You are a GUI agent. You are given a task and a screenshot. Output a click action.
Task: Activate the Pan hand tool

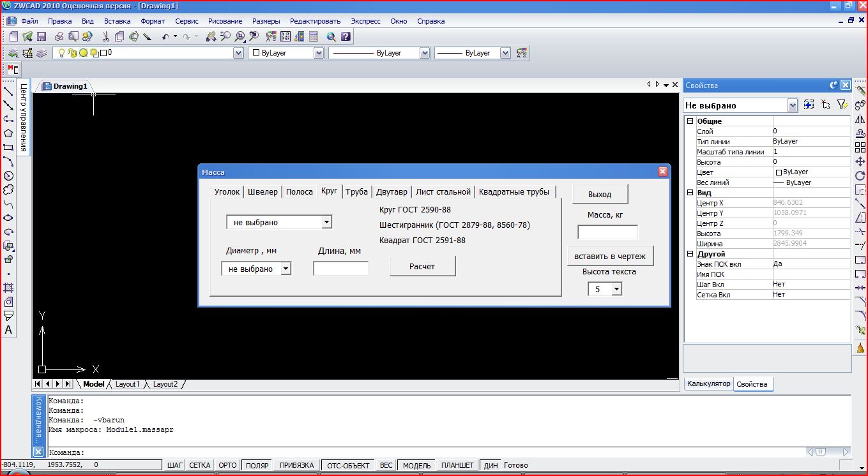[211, 37]
